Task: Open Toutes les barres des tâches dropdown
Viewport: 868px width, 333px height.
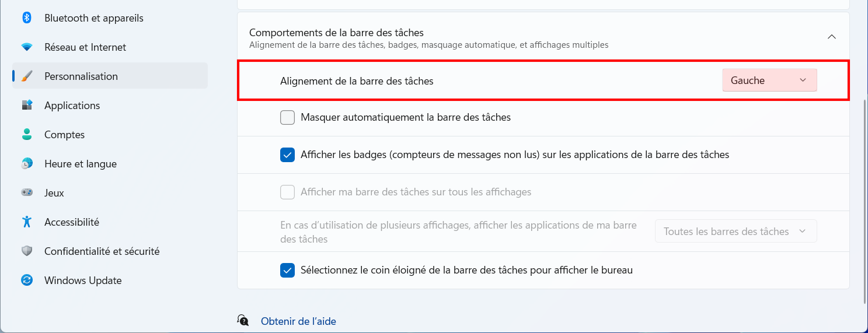Action: tap(736, 232)
